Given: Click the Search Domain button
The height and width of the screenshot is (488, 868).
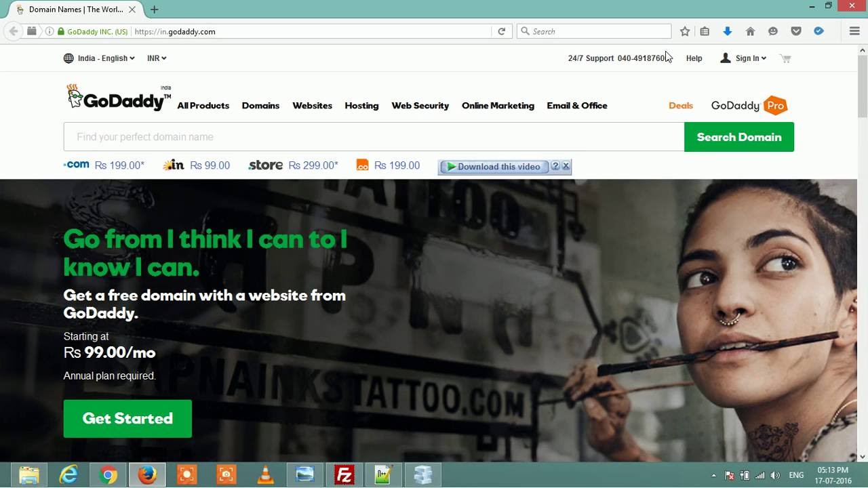Looking at the screenshot, I should click(739, 137).
